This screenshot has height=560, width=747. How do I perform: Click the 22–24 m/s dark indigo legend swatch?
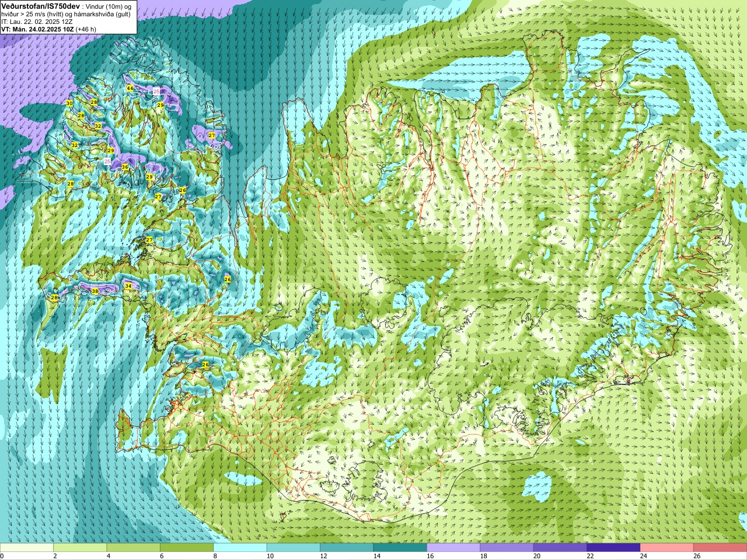614,548
